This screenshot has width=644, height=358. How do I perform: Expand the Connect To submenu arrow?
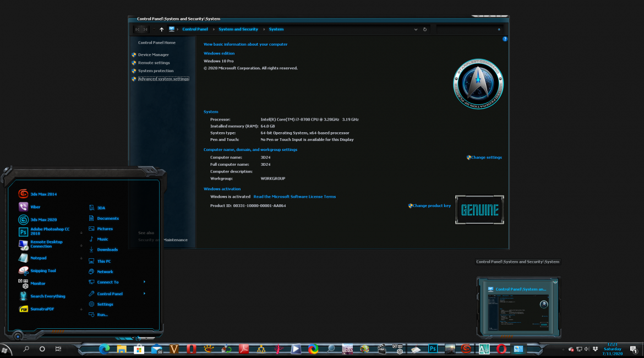(x=144, y=282)
